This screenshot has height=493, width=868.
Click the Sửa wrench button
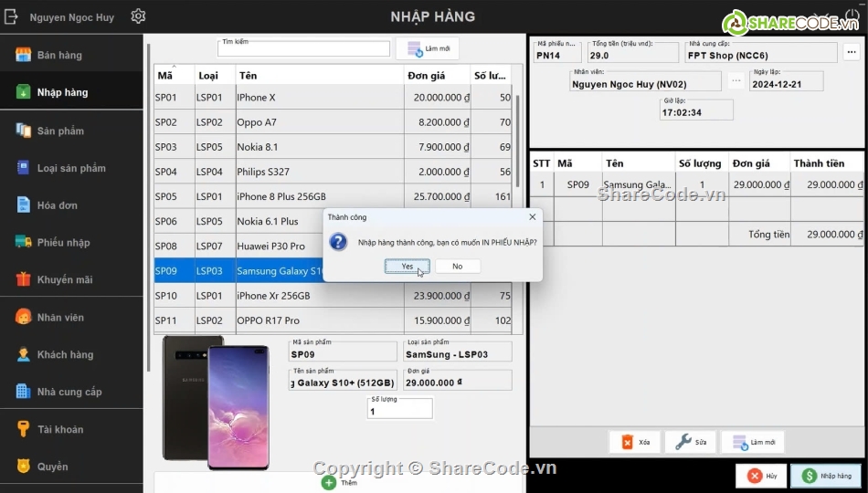(691, 442)
